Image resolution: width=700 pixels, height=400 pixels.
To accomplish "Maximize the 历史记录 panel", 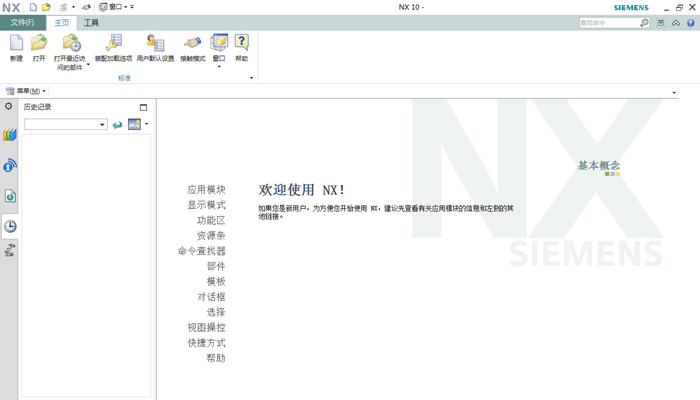I will click(x=143, y=107).
